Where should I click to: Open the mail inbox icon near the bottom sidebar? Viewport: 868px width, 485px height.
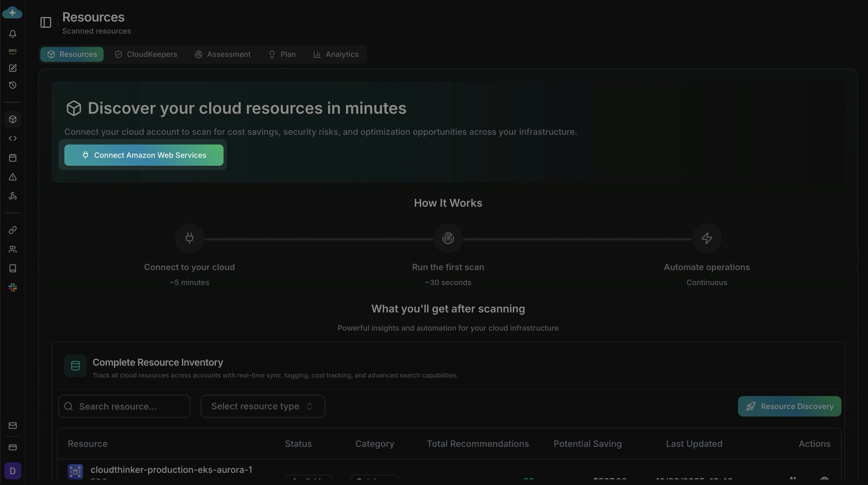(13, 425)
